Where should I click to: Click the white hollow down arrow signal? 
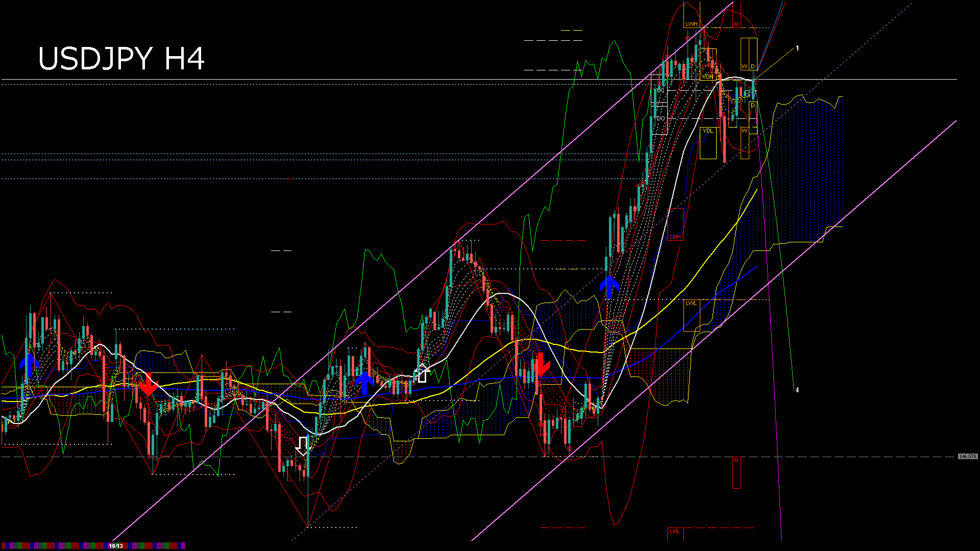click(x=303, y=446)
